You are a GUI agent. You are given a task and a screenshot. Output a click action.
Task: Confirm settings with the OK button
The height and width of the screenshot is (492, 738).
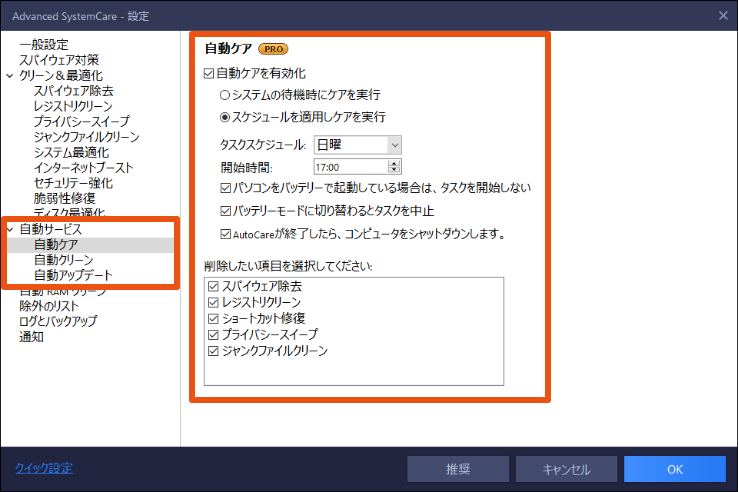coord(675,469)
